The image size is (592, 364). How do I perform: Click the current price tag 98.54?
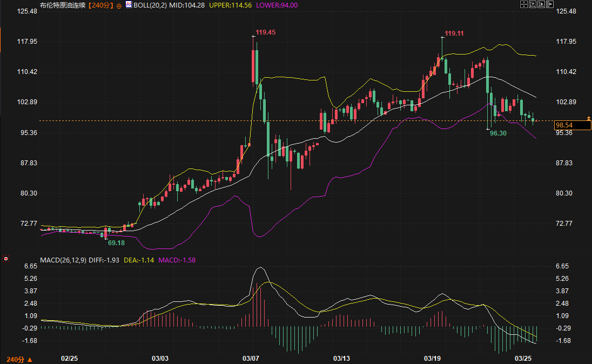(x=573, y=125)
